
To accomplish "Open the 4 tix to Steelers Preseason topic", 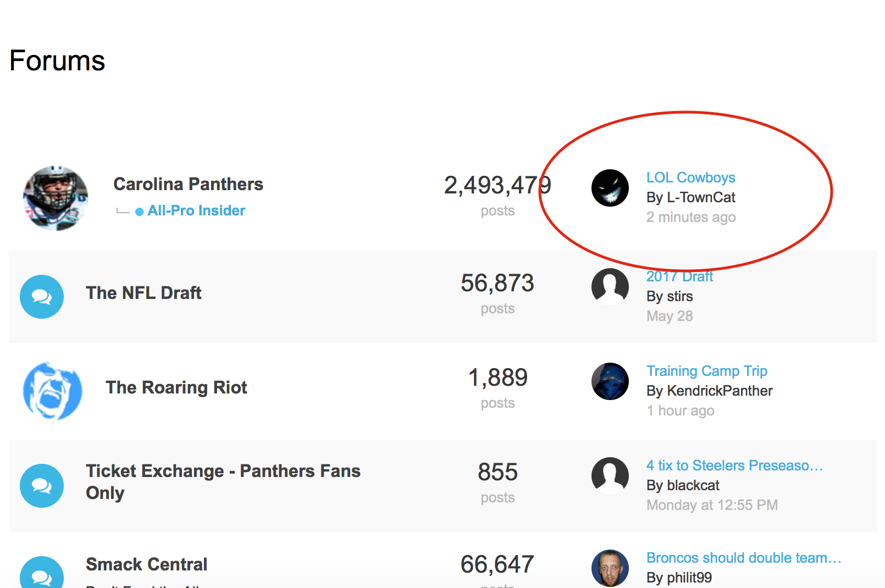I will click(735, 465).
